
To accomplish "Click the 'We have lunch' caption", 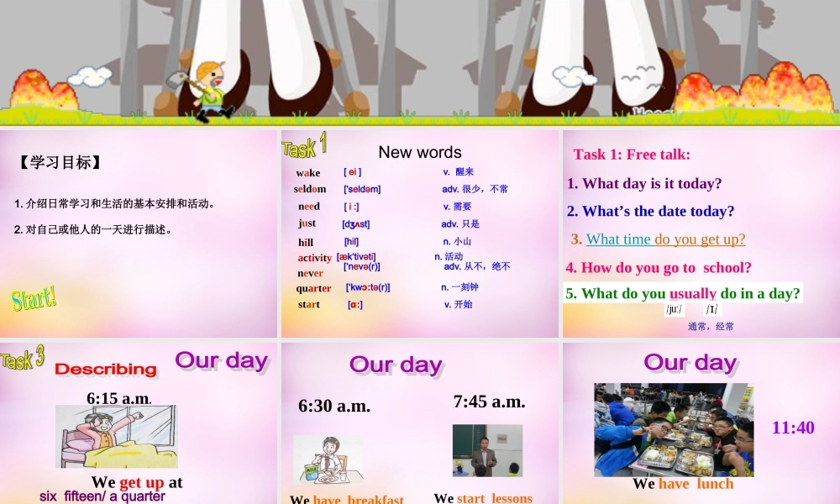I will [685, 483].
